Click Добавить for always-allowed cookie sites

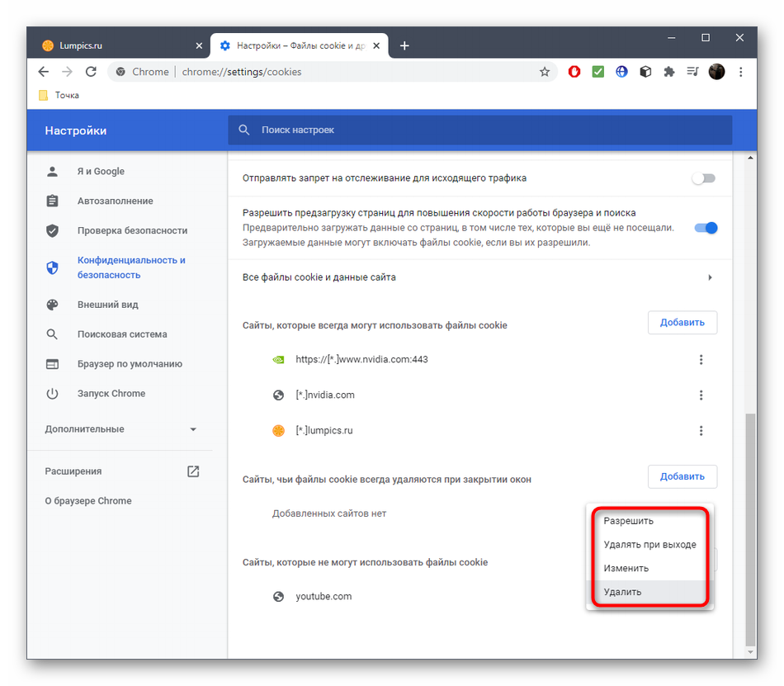(x=682, y=323)
